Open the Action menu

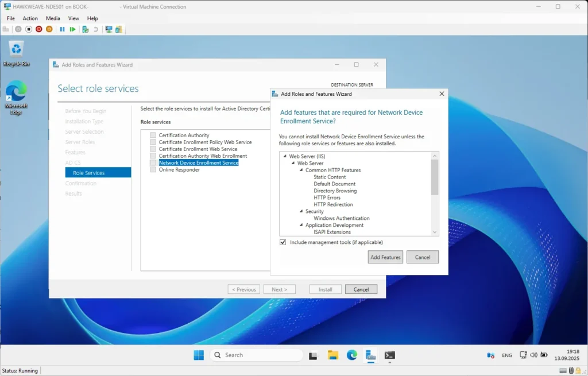tap(30, 18)
